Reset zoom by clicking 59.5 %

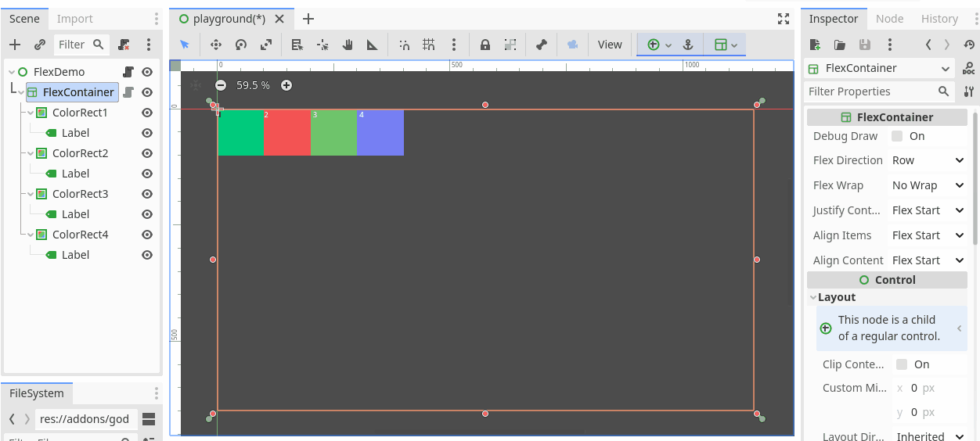coord(253,85)
